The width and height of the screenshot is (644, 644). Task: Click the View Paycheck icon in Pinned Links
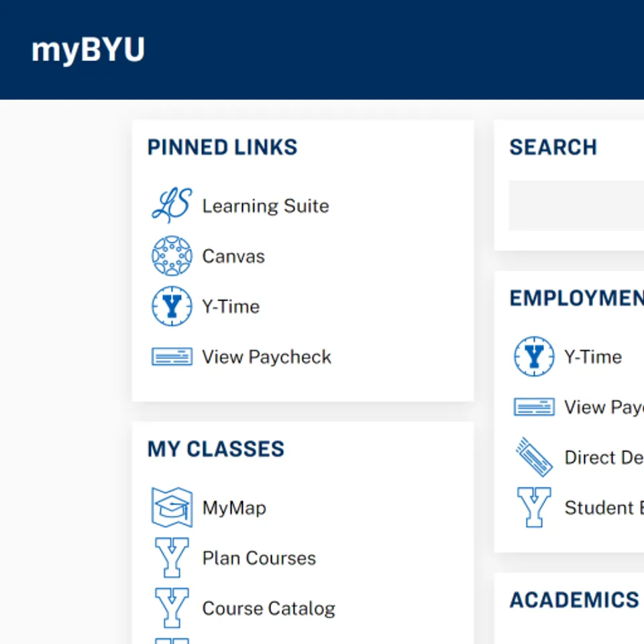click(172, 356)
